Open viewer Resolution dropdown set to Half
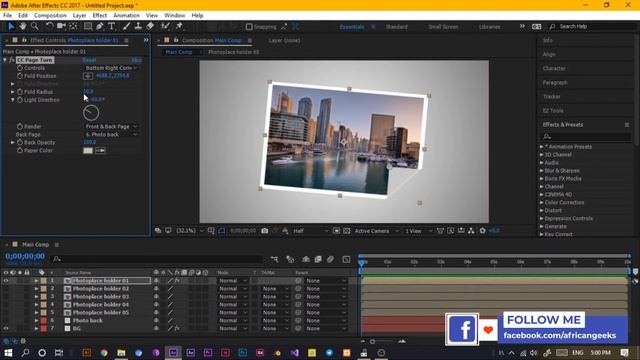Screen dimensions: 640x360 (310, 231)
